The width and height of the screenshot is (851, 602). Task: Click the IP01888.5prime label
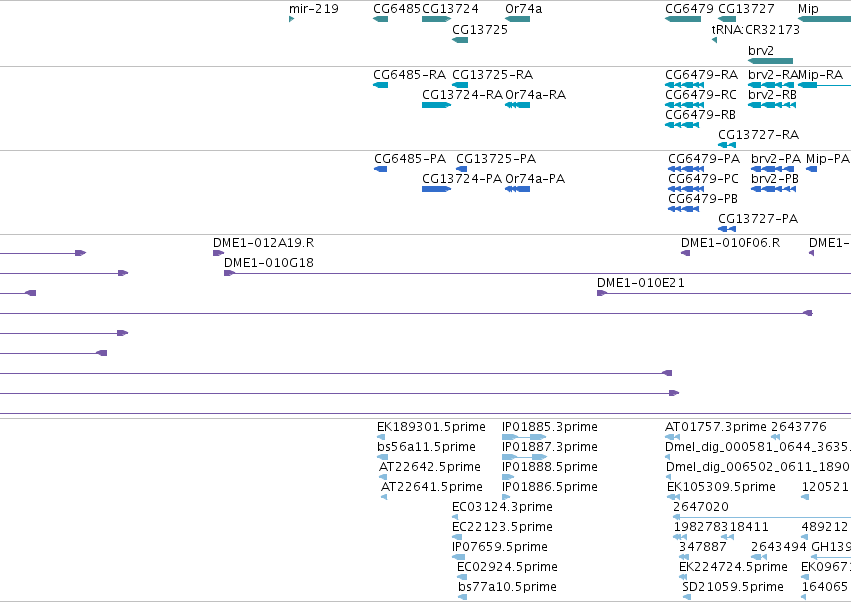click(550, 467)
